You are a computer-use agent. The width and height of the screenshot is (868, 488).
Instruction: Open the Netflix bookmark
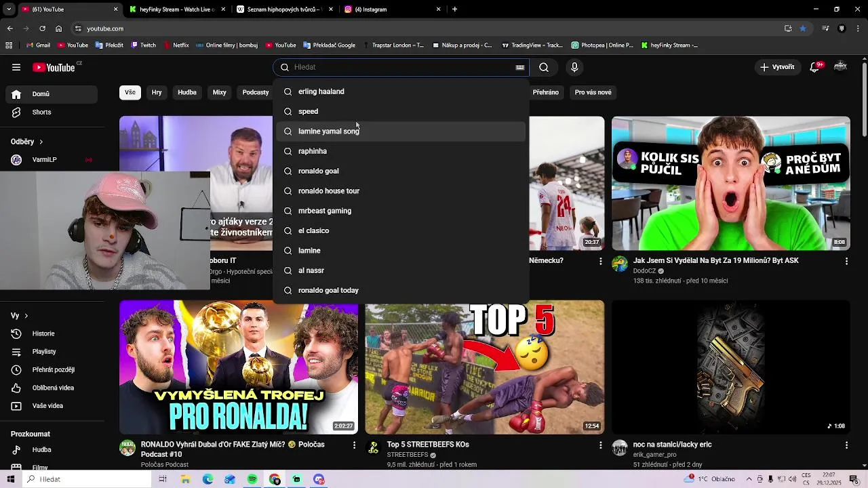pyautogui.click(x=176, y=45)
